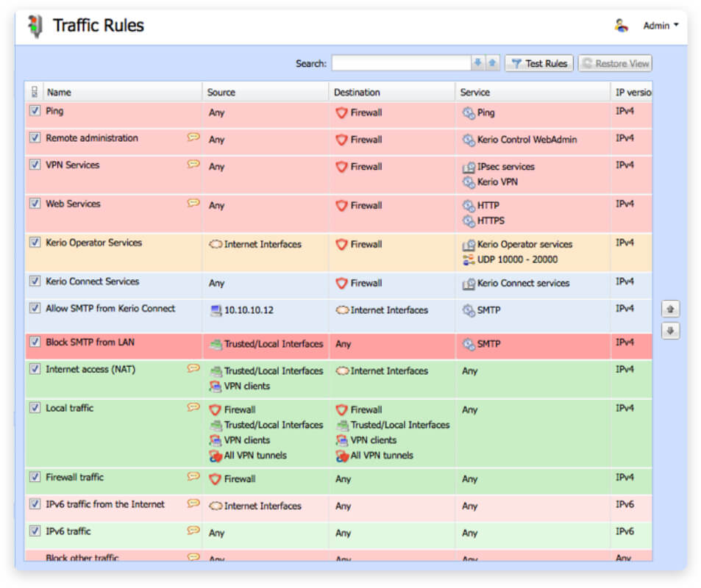Open comment bubble on Remote administration rule
Screen dimensions: 701x588
193,137
